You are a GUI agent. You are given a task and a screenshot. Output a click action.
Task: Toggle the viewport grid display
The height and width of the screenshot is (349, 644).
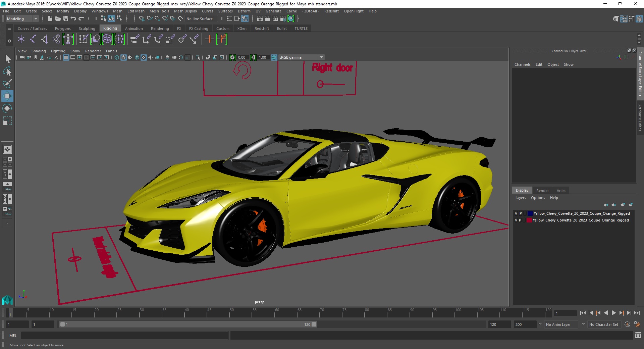point(66,57)
